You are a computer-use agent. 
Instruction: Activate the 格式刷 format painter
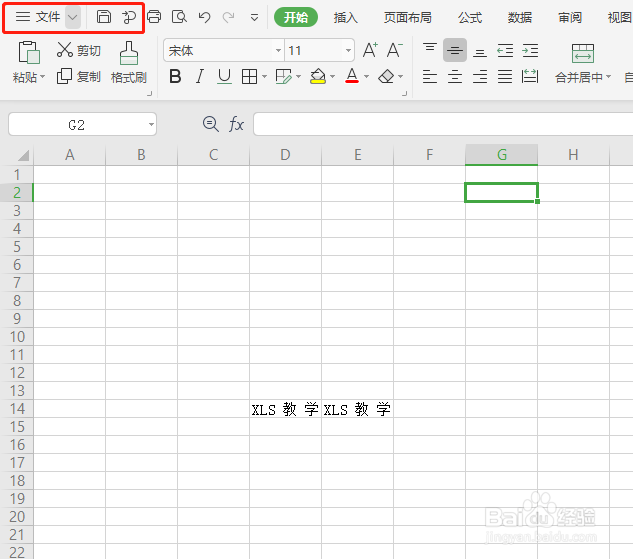click(x=129, y=62)
